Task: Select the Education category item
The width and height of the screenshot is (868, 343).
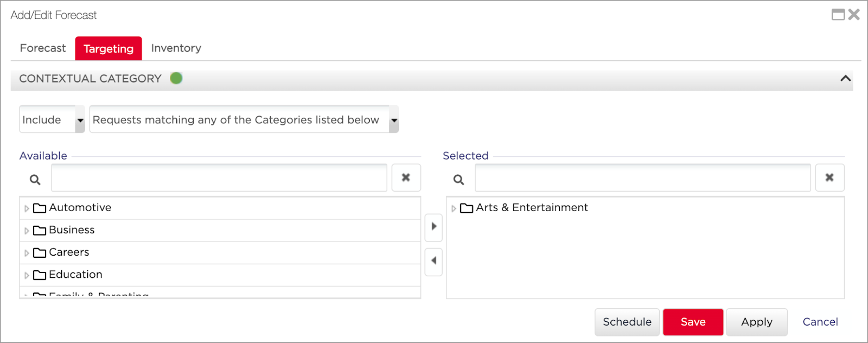Action: point(75,275)
